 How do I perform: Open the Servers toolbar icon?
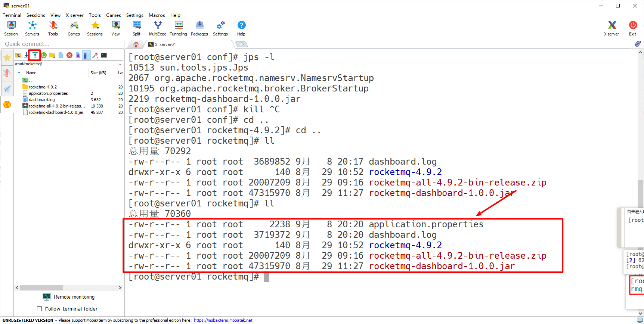tap(32, 28)
